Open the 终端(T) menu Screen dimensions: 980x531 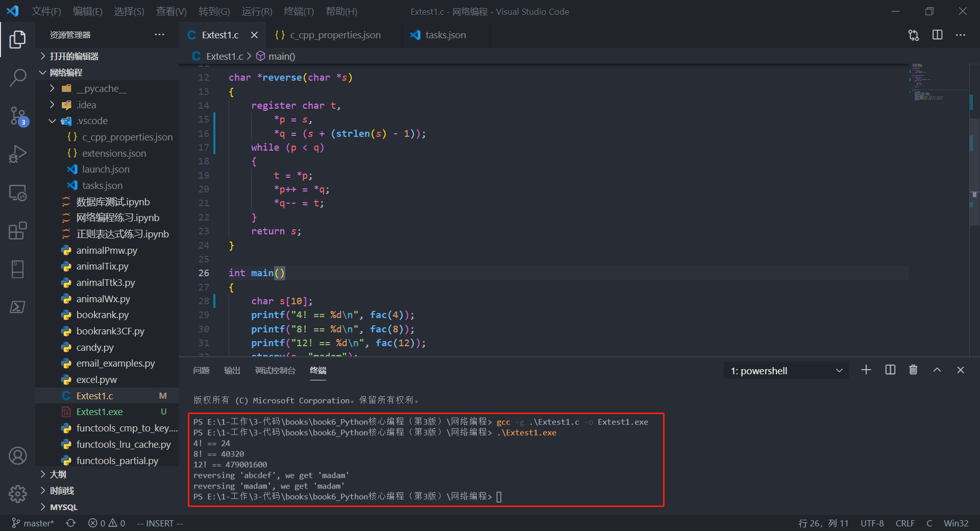[x=299, y=11]
